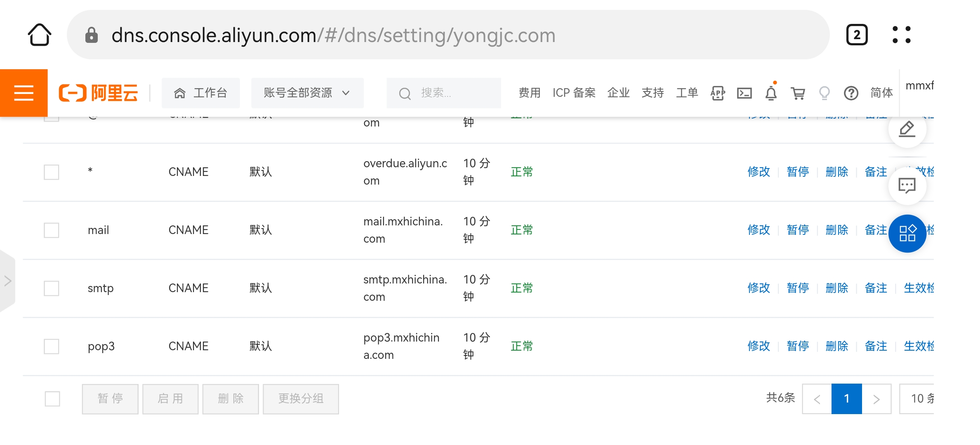Click the blue floating grid button
The image size is (980, 445).
[x=907, y=233]
